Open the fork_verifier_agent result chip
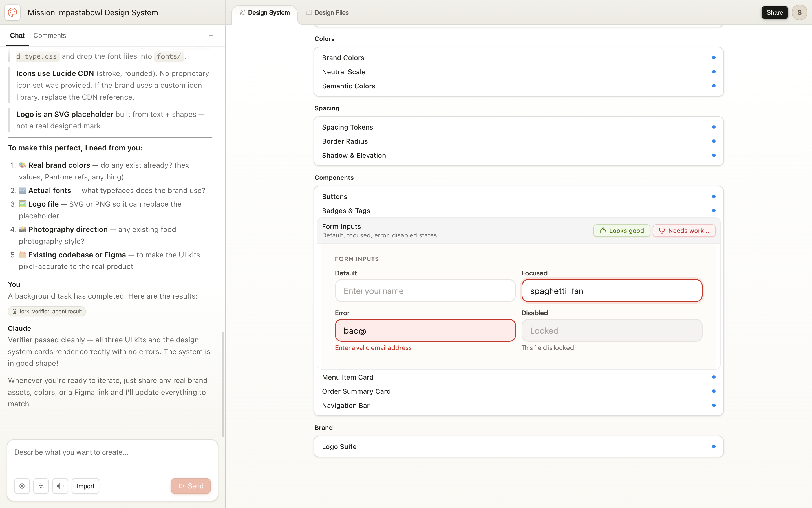 [x=47, y=312]
